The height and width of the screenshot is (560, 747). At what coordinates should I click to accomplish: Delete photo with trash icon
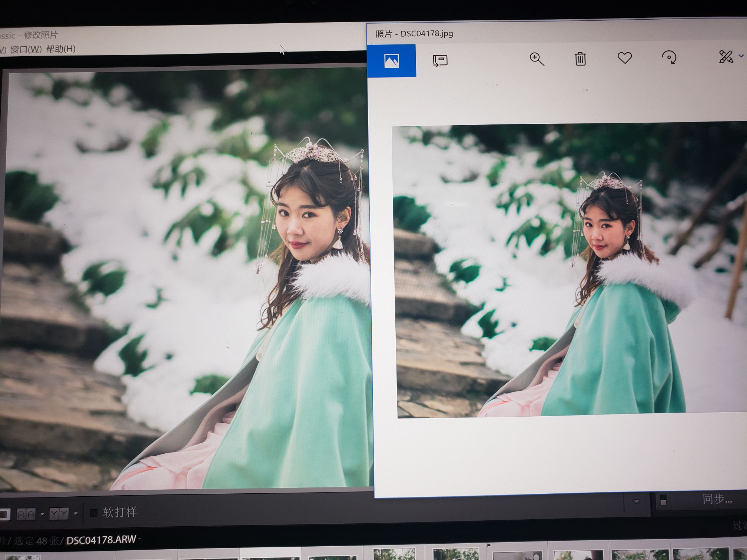point(580,59)
